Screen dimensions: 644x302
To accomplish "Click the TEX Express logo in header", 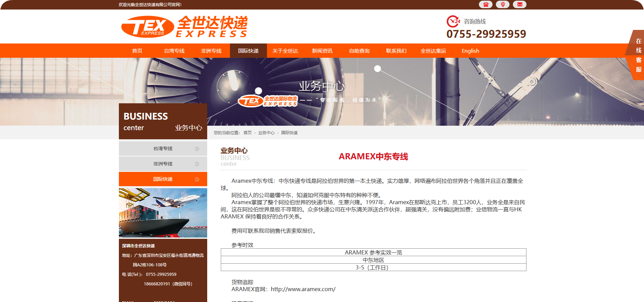I will click(x=184, y=26).
